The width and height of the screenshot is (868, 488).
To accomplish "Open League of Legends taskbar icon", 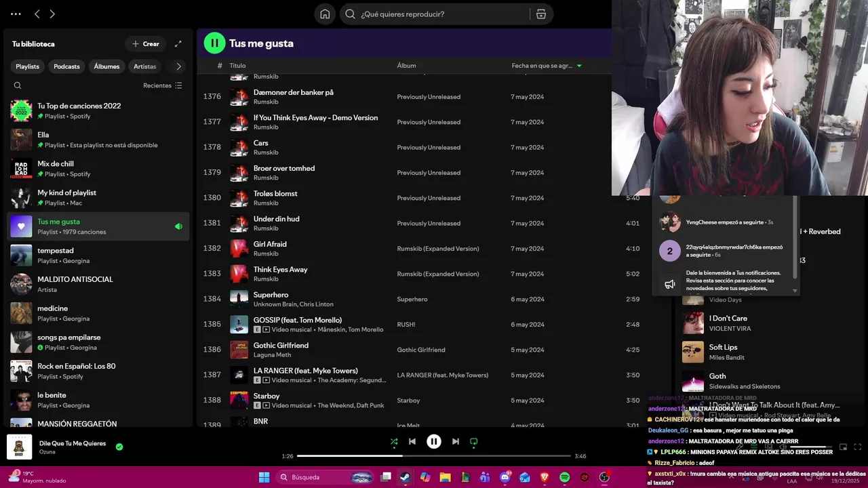I will tap(465, 477).
